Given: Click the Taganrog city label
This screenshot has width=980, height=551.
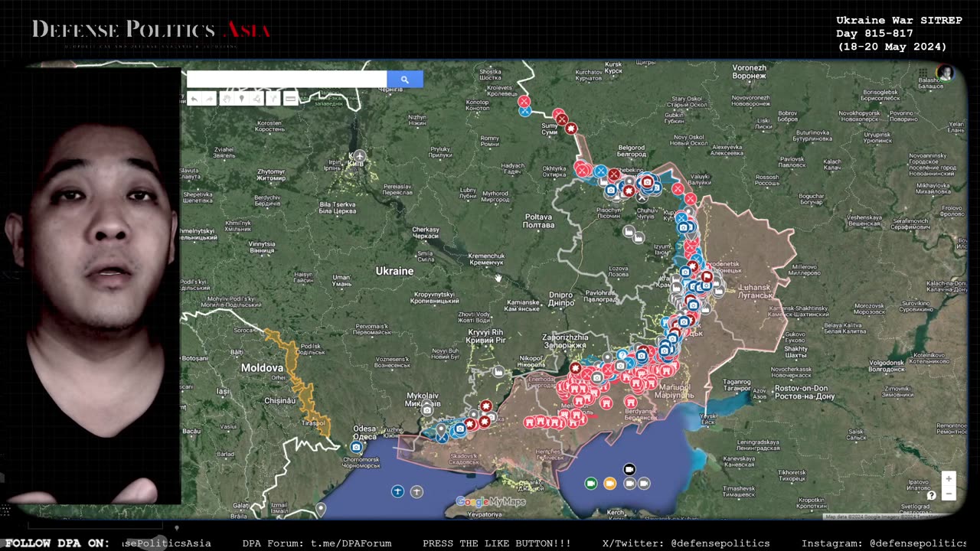Looking at the screenshot, I should (737, 384).
